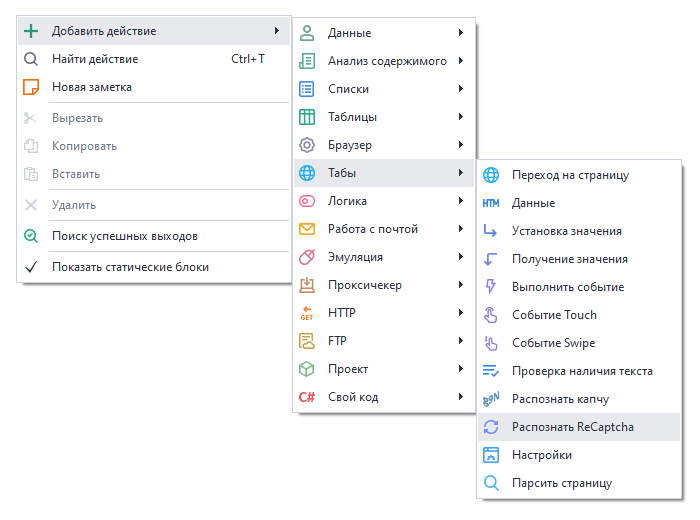Expand the Логика submenu arrow

click(460, 201)
